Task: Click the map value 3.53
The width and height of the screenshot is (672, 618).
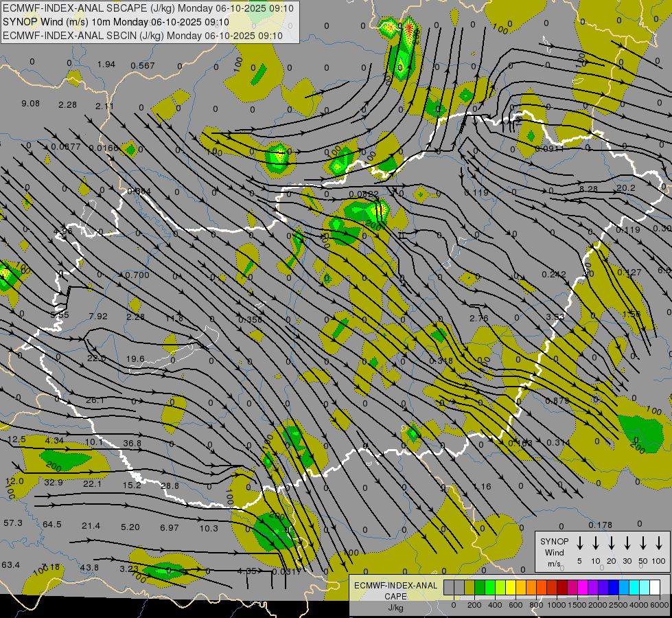Action: pyautogui.click(x=555, y=317)
